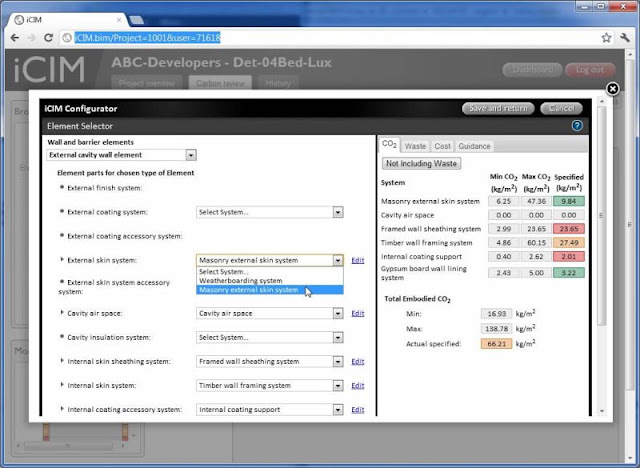640x468 pixels.
Task: Click the blue help question mark icon
Action: pos(577,126)
